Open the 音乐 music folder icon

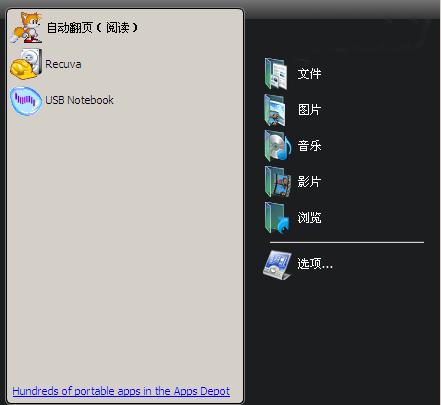pyautogui.click(x=278, y=146)
